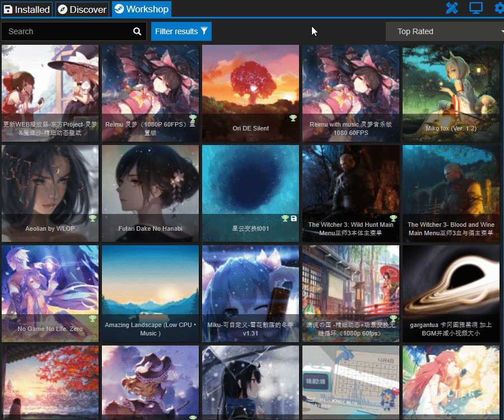
Task: Switch to the Discover tab
Action: (82, 10)
